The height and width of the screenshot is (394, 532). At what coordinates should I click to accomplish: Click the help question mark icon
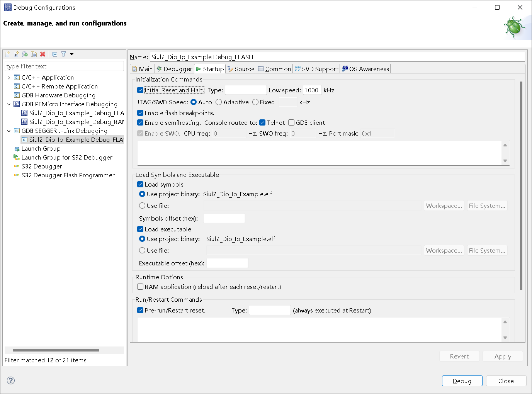point(11,380)
